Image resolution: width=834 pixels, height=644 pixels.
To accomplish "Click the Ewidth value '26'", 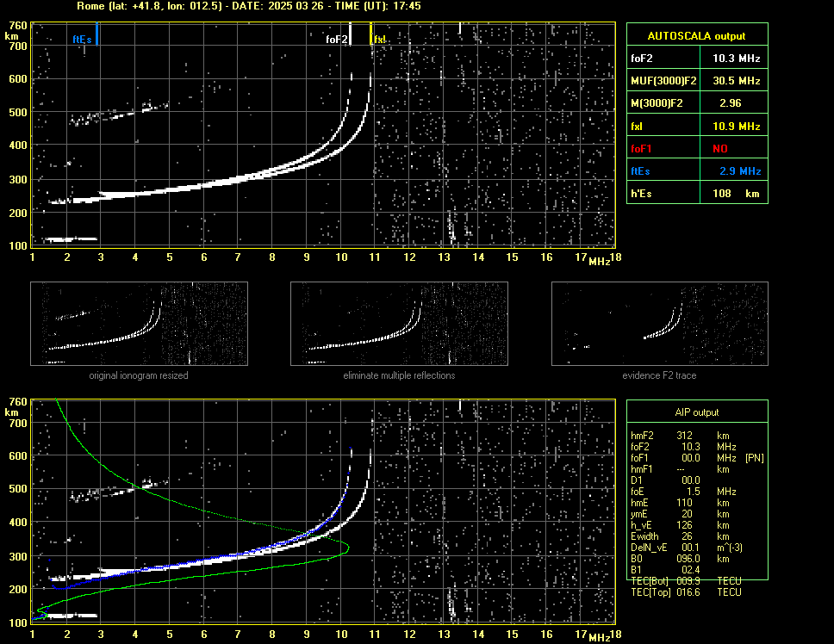I will pyautogui.click(x=687, y=536).
